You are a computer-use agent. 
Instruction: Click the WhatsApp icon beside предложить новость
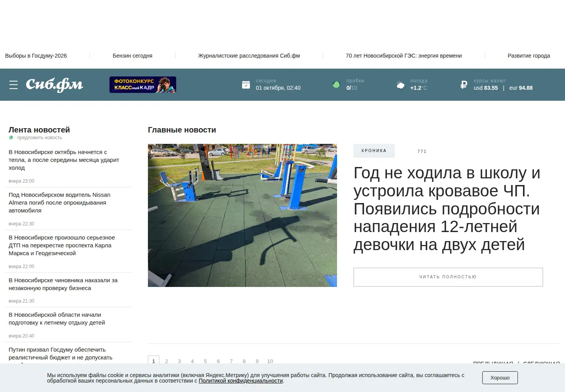click(x=11, y=138)
